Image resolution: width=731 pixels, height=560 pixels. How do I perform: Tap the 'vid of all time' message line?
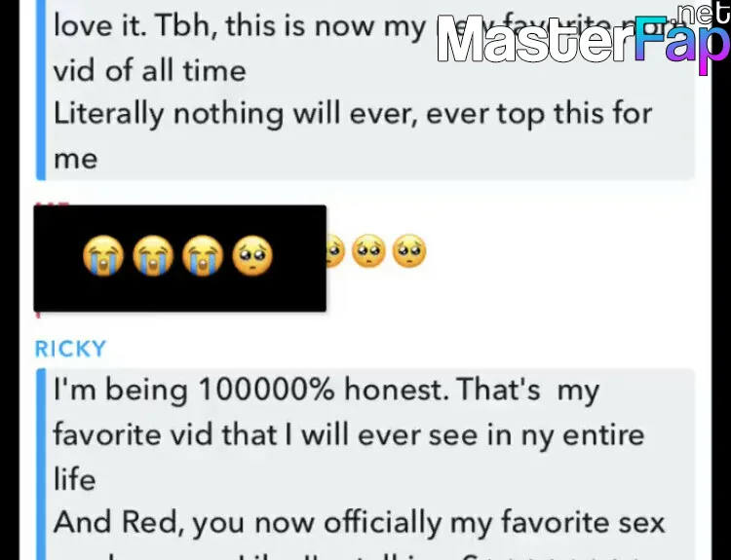click(x=150, y=71)
